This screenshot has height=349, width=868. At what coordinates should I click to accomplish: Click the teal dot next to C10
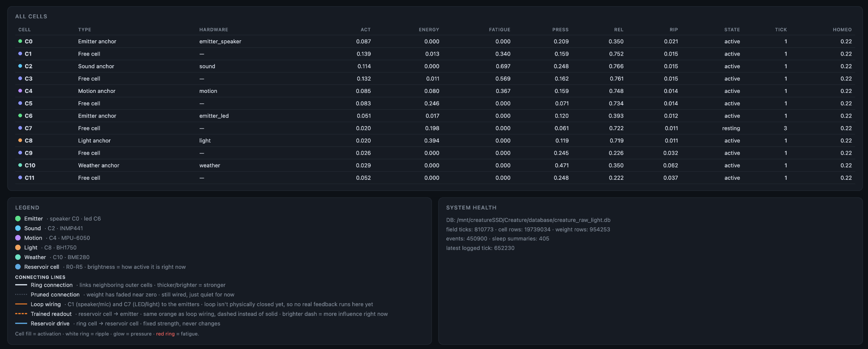coord(20,165)
